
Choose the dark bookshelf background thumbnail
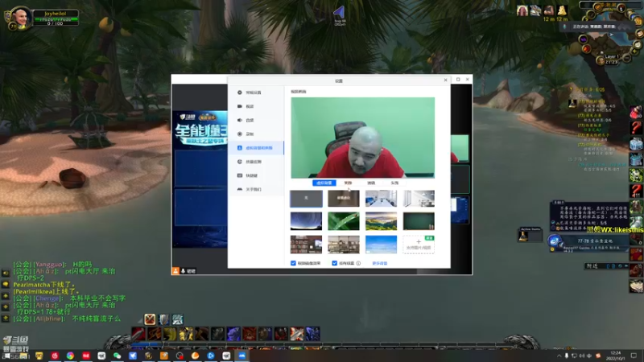pyautogui.click(x=306, y=245)
